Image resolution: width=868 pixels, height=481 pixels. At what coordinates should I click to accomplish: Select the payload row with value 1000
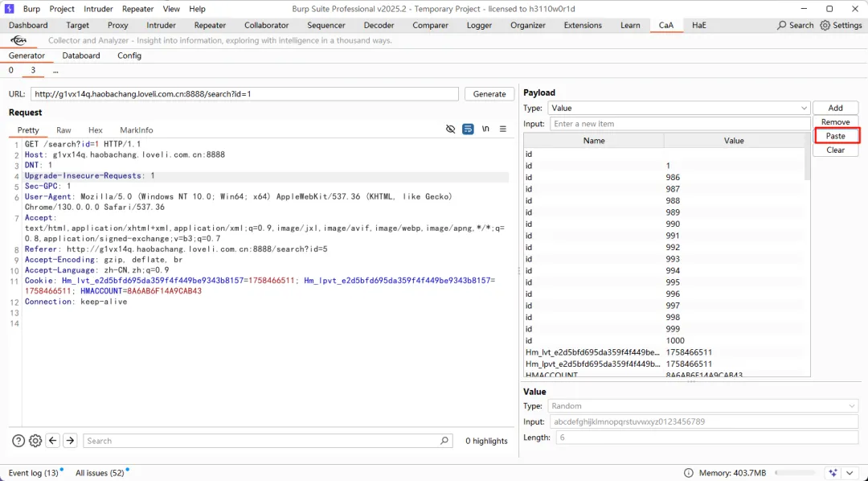[x=664, y=340]
